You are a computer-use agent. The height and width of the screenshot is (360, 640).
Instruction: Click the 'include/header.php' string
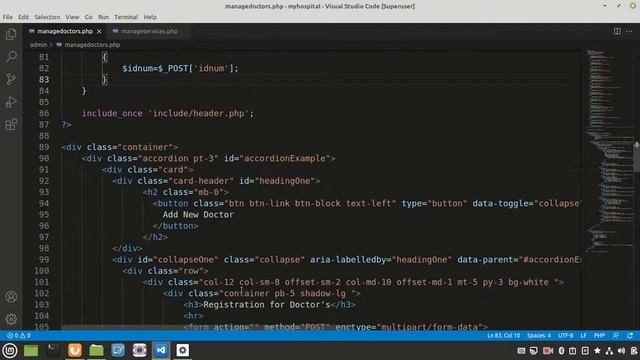200,113
